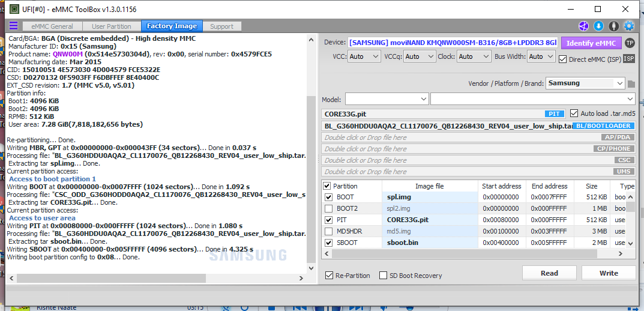This screenshot has width=644, height=311.
Task: Click the log panel horizontal scrollbar thumb
Action: pos(111,278)
